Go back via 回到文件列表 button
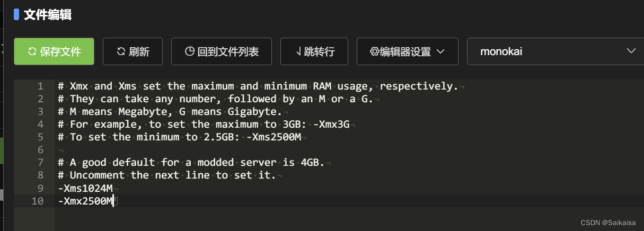This screenshot has height=231, width=644. pos(222,51)
